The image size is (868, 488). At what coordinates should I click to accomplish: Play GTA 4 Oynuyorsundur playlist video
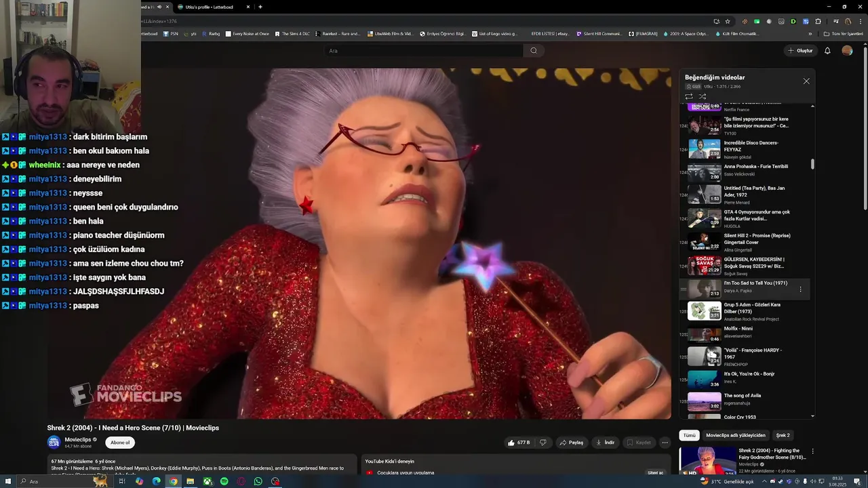(746, 218)
